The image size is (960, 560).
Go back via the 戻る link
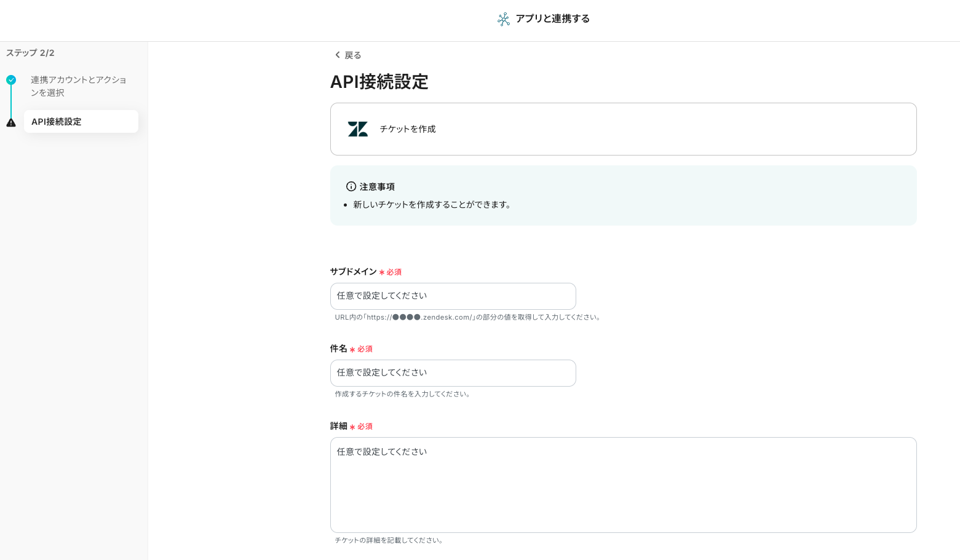pos(352,55)
